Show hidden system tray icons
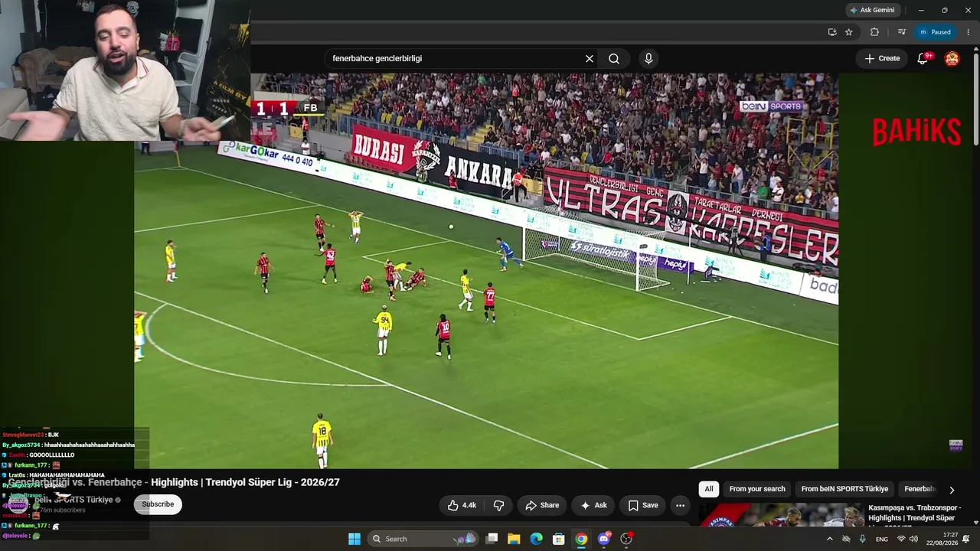The image size is (980, 551). [830, 539]
